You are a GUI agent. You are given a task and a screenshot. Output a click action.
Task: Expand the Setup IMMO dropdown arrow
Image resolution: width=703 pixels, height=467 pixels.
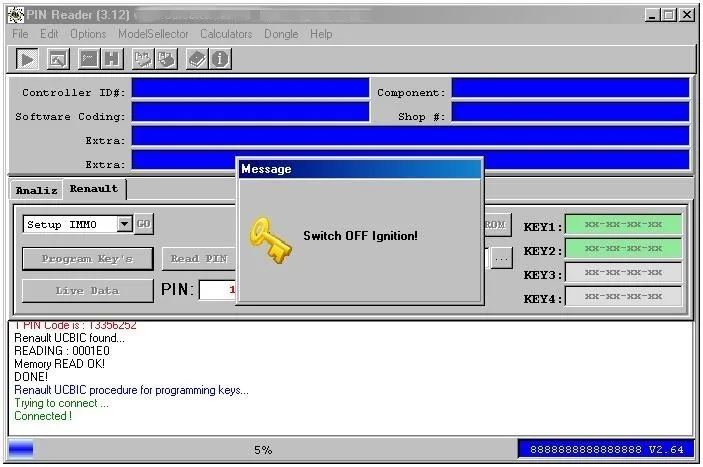point(124,224)
